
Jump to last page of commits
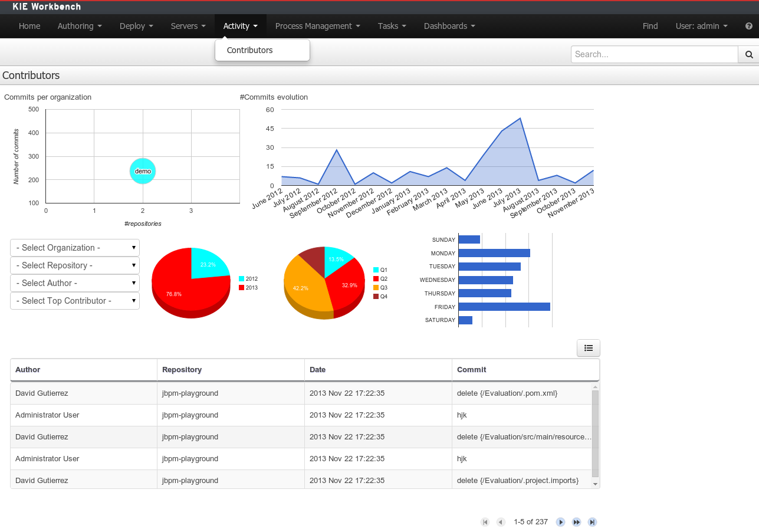coord(593,522)
